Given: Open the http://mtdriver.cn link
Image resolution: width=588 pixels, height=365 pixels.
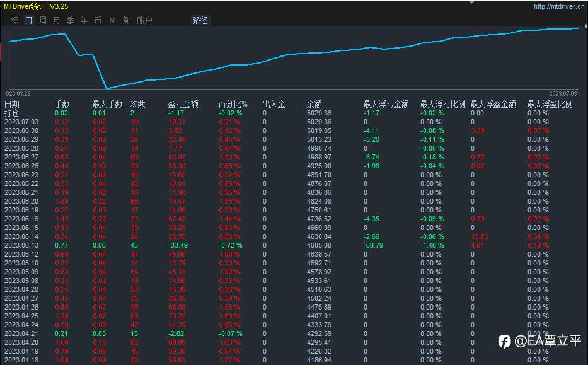Looking at the screenshot, I should click(559, 6).
